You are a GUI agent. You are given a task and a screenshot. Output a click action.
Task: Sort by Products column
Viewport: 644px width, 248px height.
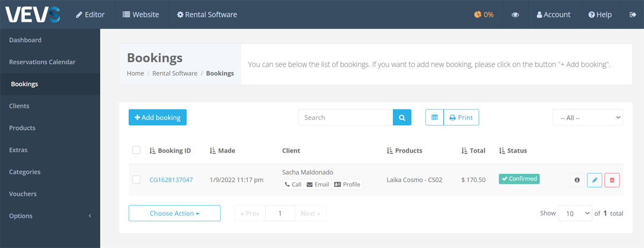405,151
